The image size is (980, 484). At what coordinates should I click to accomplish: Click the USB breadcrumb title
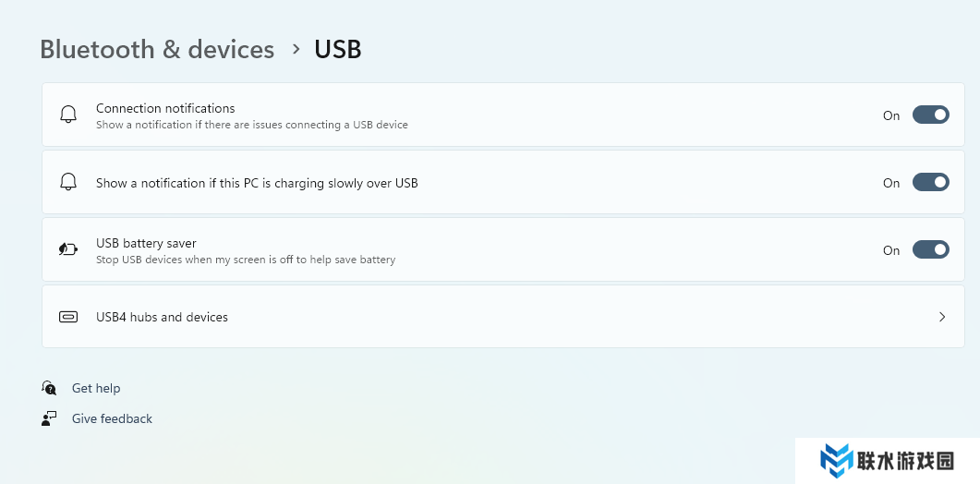click(338, 49)
